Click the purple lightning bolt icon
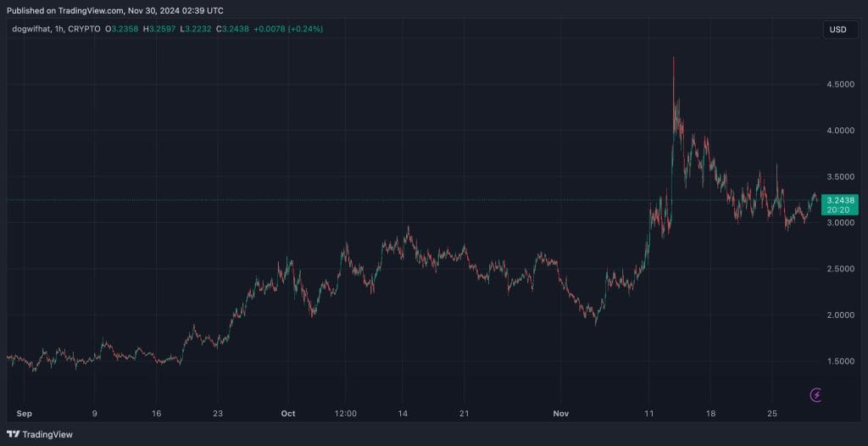The width and height of the screenshot is (868, 446). tap(815, 394)
